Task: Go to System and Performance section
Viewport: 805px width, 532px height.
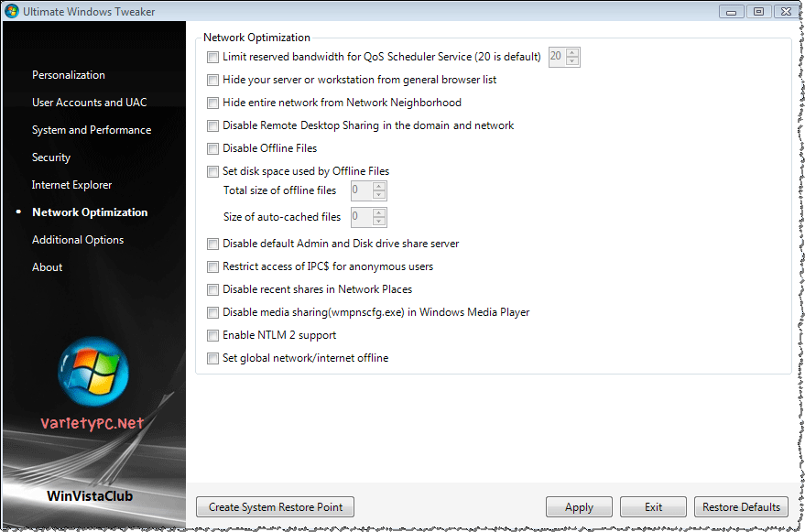Action: pos(92,130)
